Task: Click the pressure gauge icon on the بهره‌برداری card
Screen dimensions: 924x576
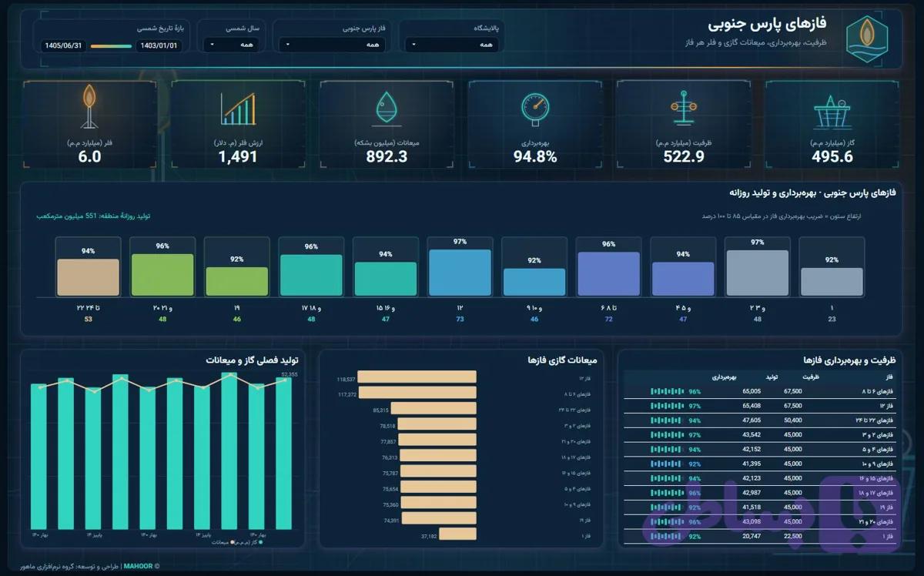Action: (534, 109)
